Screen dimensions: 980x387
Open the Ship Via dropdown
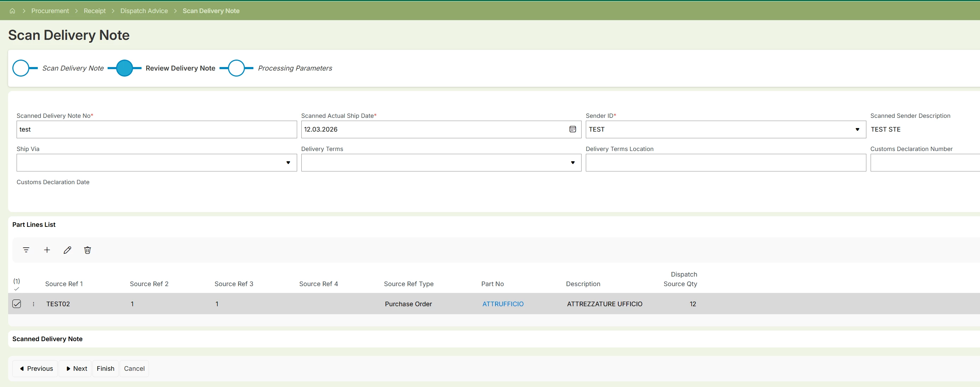point(288,163)
